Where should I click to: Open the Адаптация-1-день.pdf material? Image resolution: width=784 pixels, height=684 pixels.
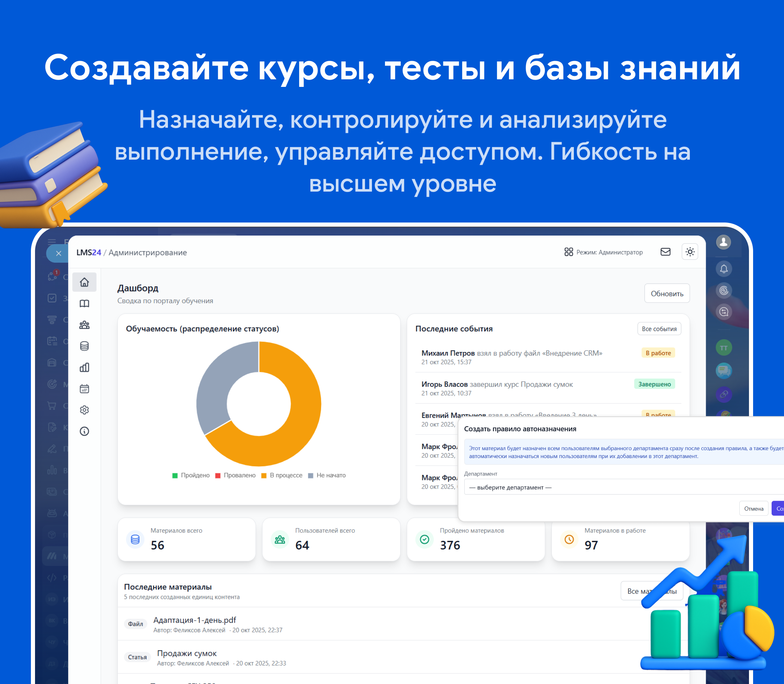coord(195,620)
